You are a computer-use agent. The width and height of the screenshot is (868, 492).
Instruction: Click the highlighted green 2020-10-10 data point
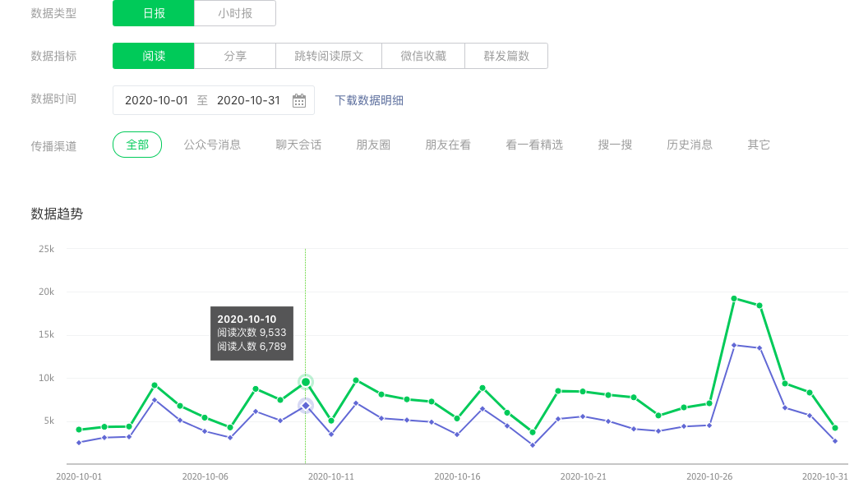point(306,382)
